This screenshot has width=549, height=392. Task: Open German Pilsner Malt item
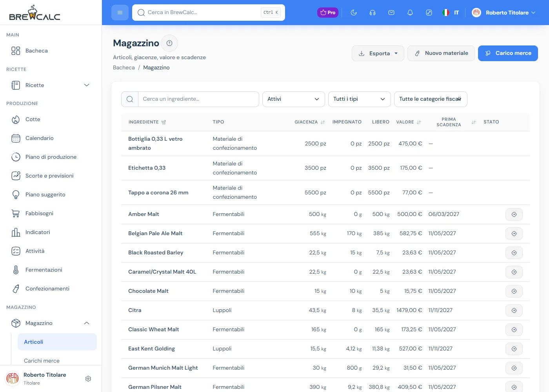pyautogui.click(x=155, y=387)
